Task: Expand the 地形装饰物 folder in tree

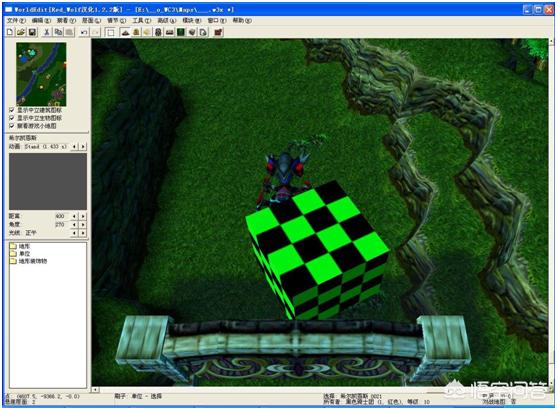Action: (13, 261)
